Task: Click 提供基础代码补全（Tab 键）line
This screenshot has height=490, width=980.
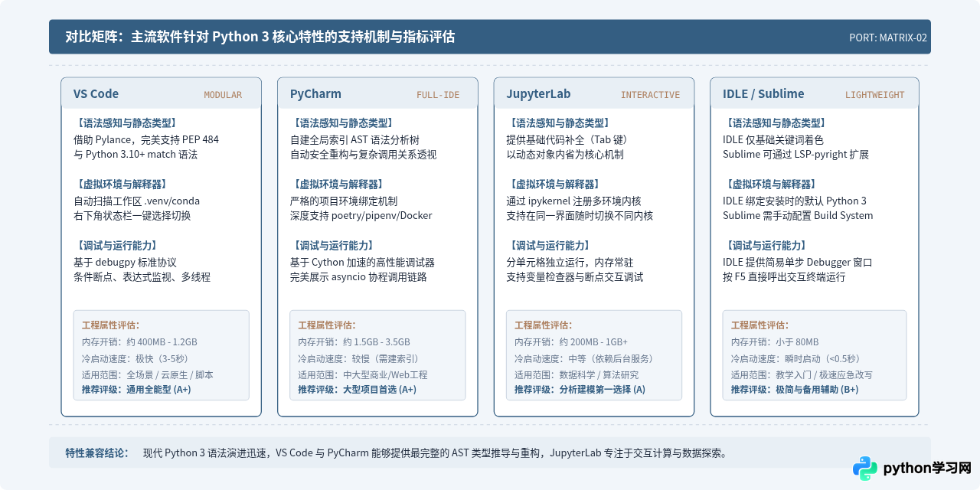Action: [x=567, y=139]
